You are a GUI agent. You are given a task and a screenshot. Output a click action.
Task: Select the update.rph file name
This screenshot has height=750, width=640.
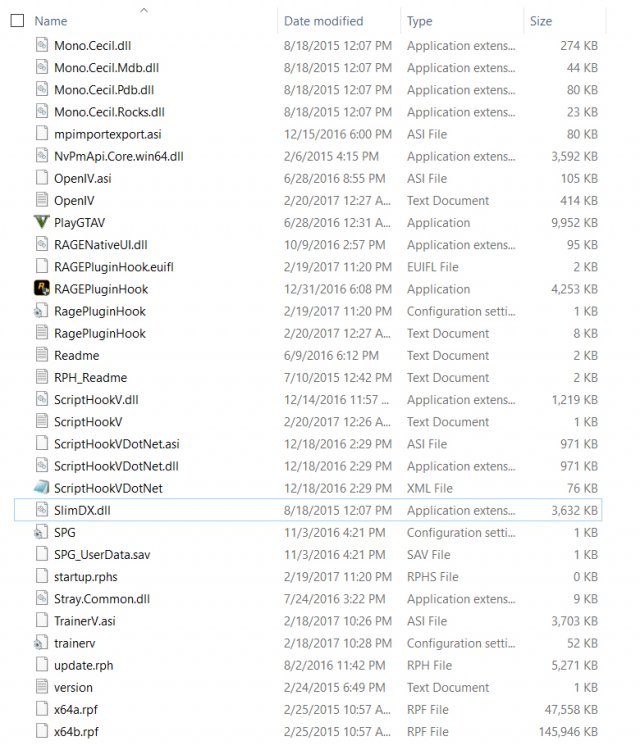pyautogui.click(x=84, y=665)
